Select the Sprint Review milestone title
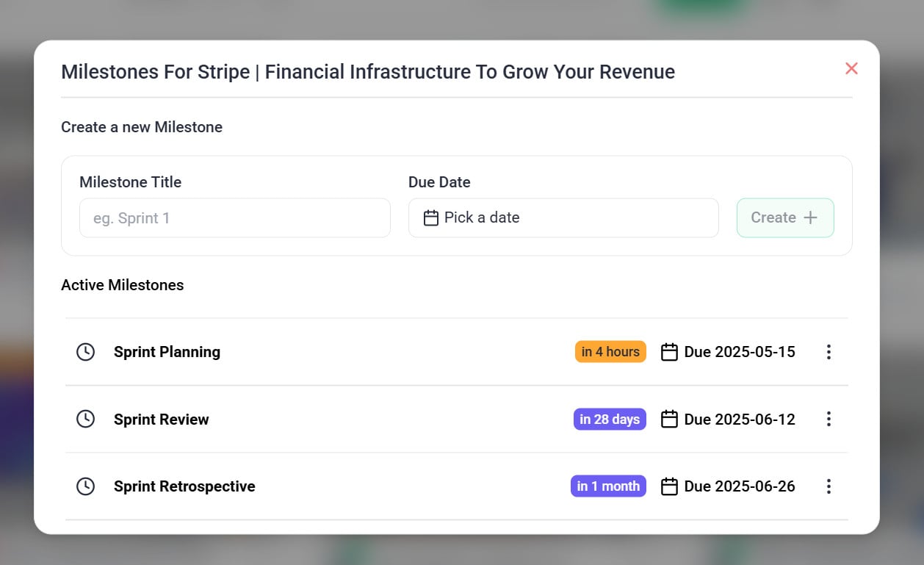The width and height of the screenshot is (924, 565). [x=162, y=420]
